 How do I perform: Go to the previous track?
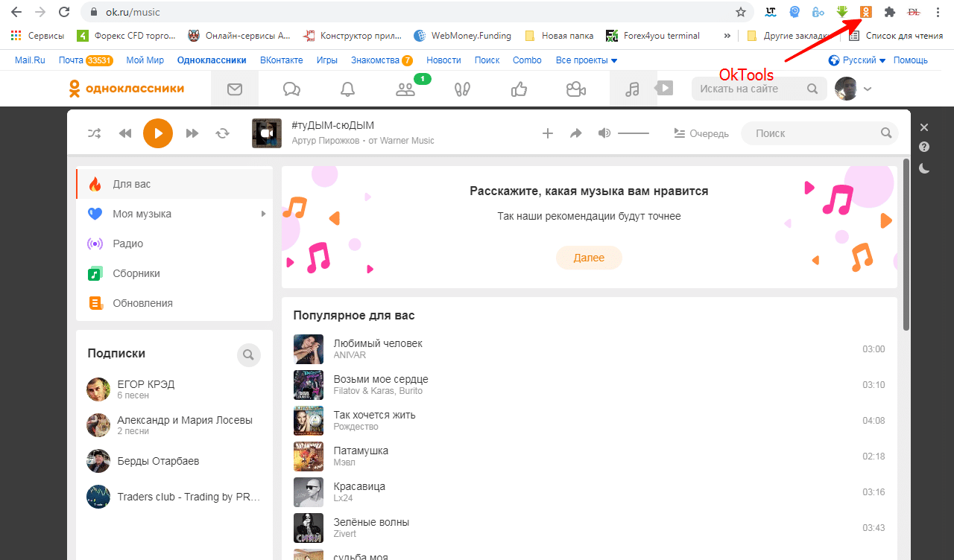[x=125, y=133]
